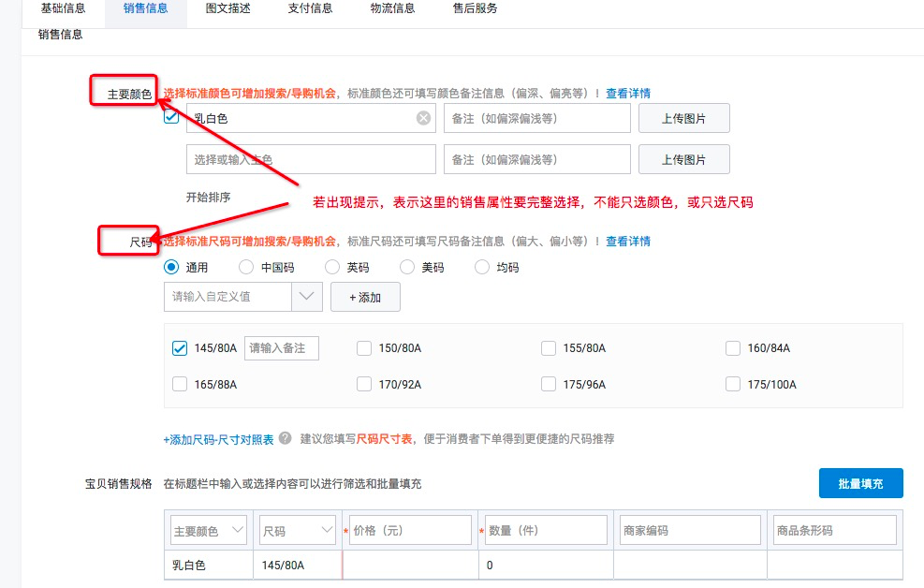Click 上传图片 for the 乳白色 color row
Image resolution: width=924 pixels, height=588 pixels.
tap(683, 118)
